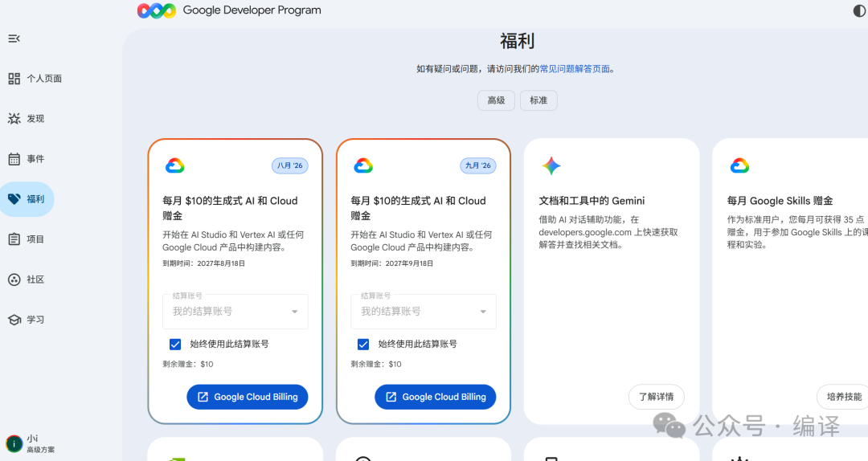Viewport: 868px width, 461px height.
Task: Click 了解详情 on Gemini card
Action: coord(657,397)
